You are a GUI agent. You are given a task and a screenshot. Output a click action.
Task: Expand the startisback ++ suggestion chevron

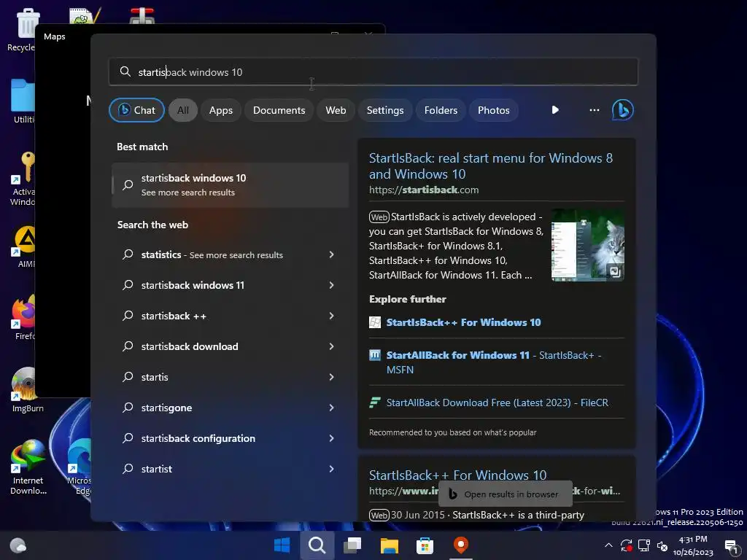(x=332, y=316)
